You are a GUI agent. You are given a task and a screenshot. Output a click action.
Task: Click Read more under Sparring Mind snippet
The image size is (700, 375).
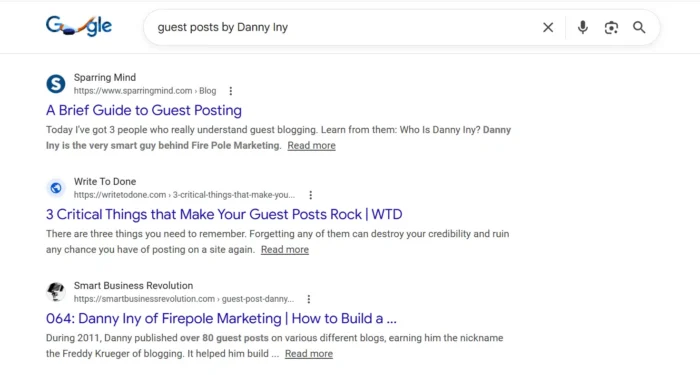click(311, 146)
